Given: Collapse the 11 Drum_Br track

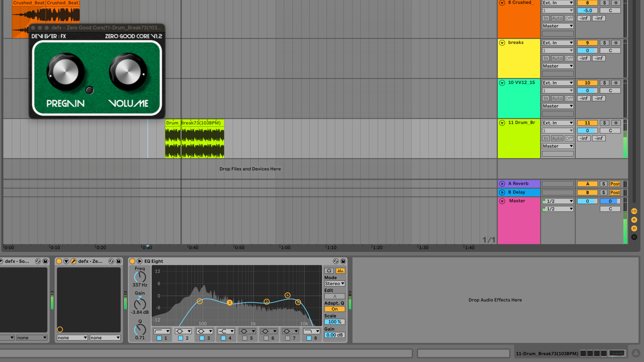Looking at the screenshot, I should [x=502, y=123].
